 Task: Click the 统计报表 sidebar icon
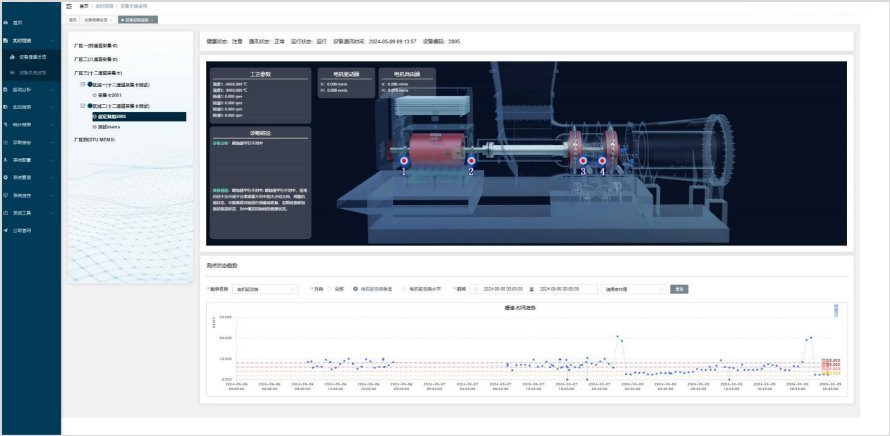(x=6, y=124)
